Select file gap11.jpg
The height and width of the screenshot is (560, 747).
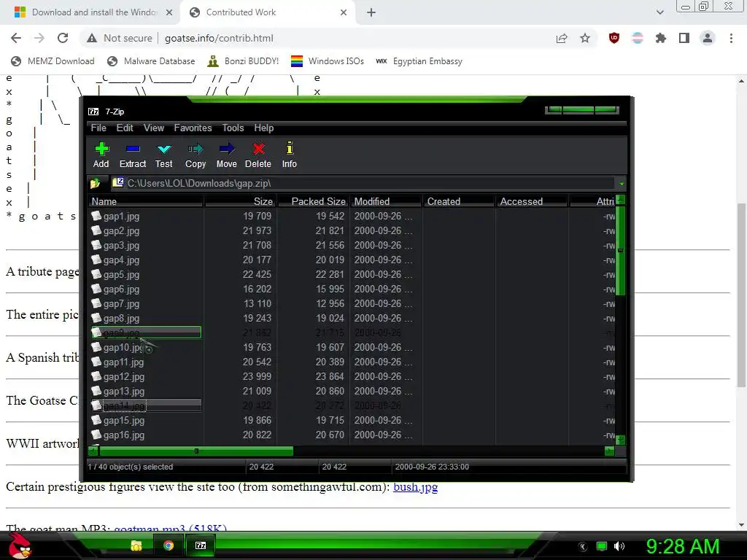124,362
